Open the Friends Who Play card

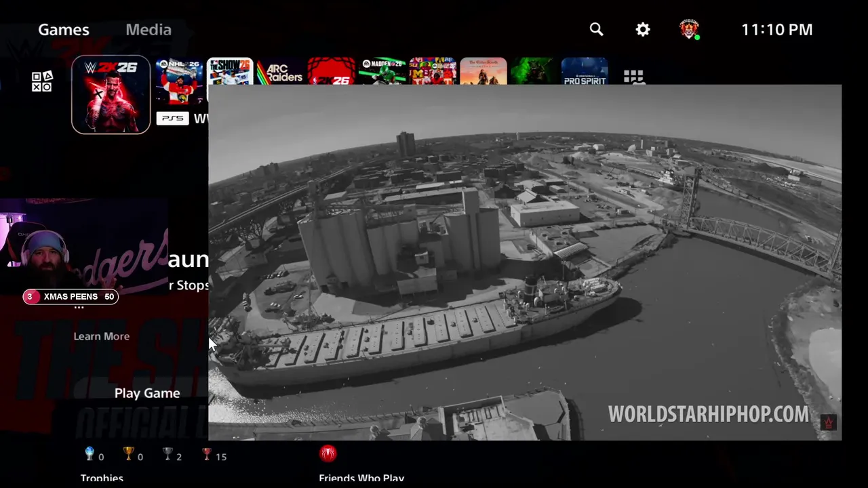361,478
